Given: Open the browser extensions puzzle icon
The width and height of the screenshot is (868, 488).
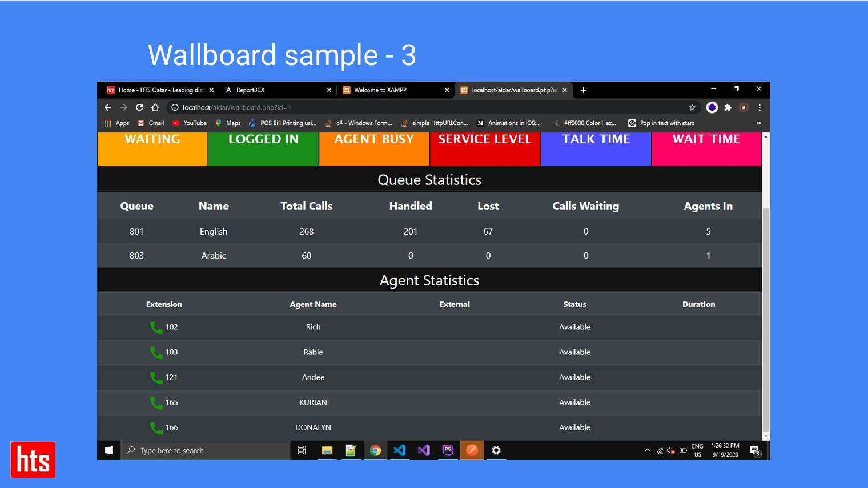Looking at the screenshot, I should click(728, 107).
